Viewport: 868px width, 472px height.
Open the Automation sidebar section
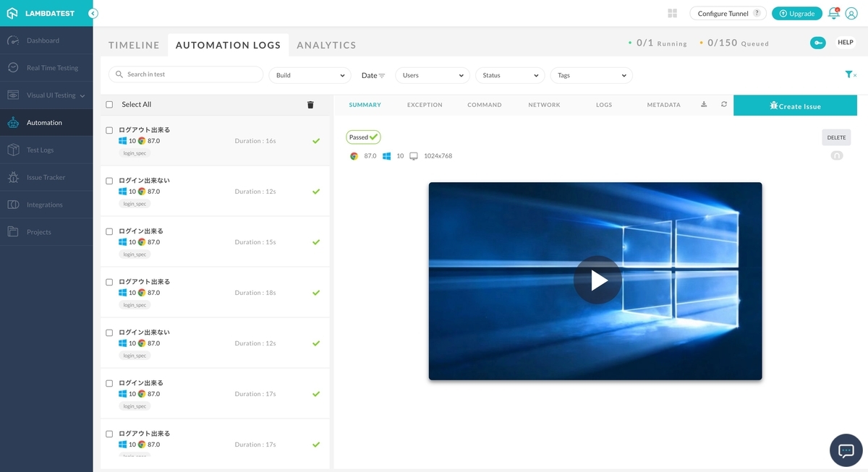46,123
